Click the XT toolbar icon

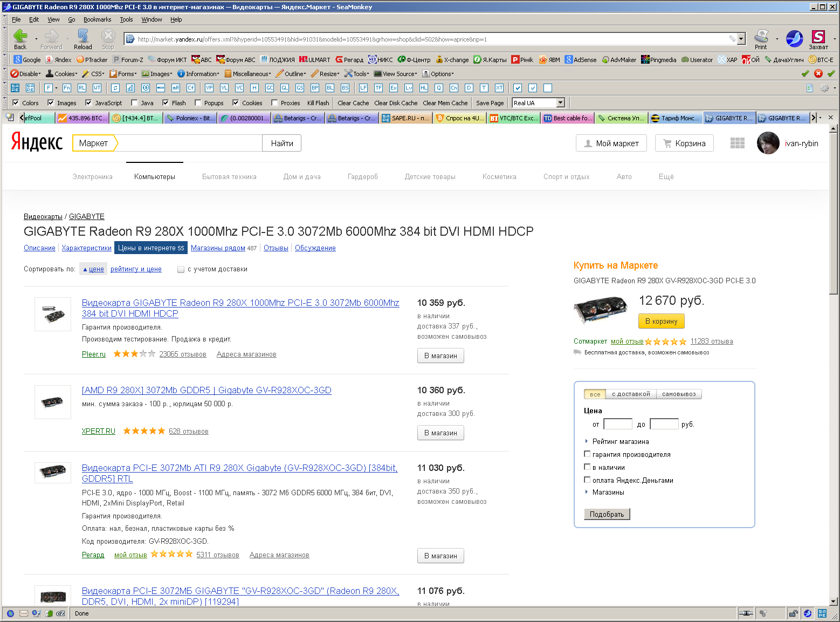point(499,88)
